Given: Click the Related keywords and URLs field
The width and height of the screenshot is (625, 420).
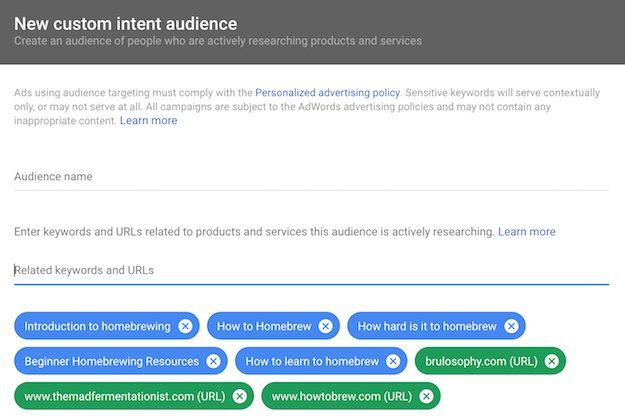Looking at the screenshot, I should click(311, 270).
